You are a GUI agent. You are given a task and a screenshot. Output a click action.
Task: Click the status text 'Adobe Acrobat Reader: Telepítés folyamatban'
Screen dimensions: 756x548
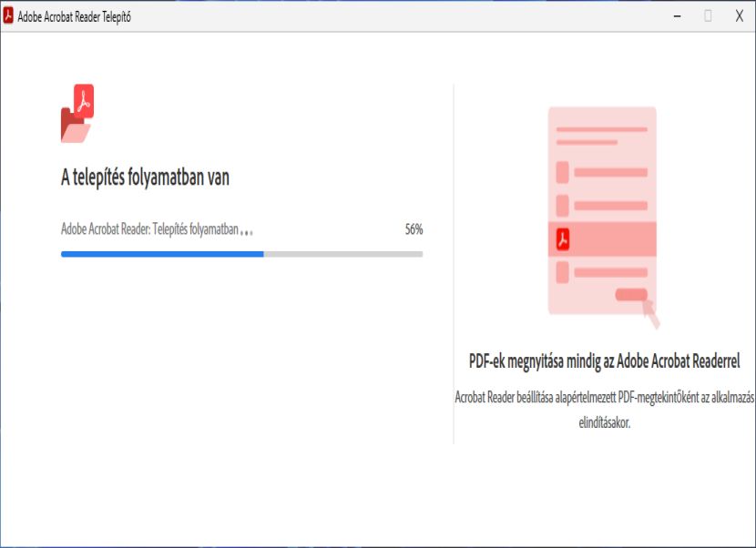(x=149, y=228)
